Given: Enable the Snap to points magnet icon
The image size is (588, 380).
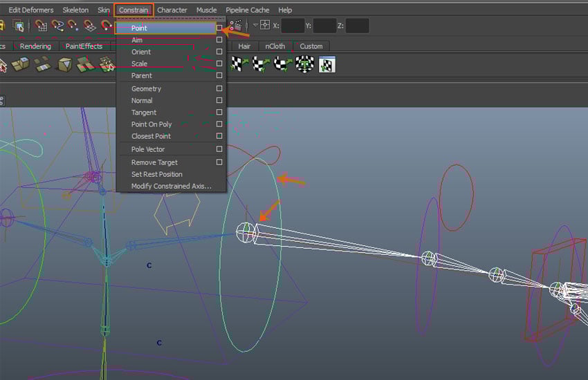Looking at the screenshot, I should (73, 26).
